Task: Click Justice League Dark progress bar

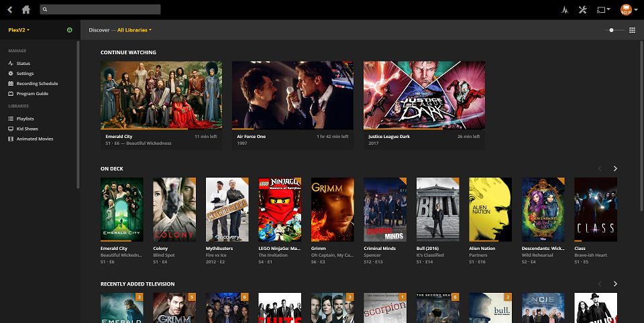Action: 424,129
